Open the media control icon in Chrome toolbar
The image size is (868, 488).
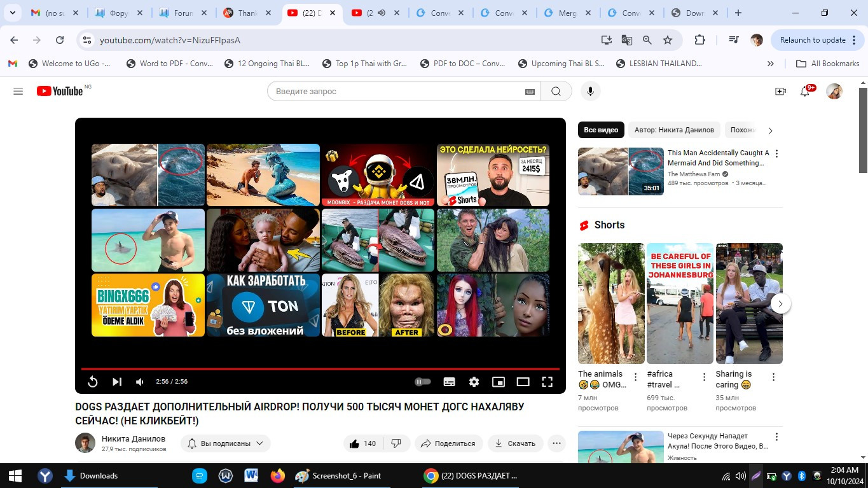coord(734,39)
